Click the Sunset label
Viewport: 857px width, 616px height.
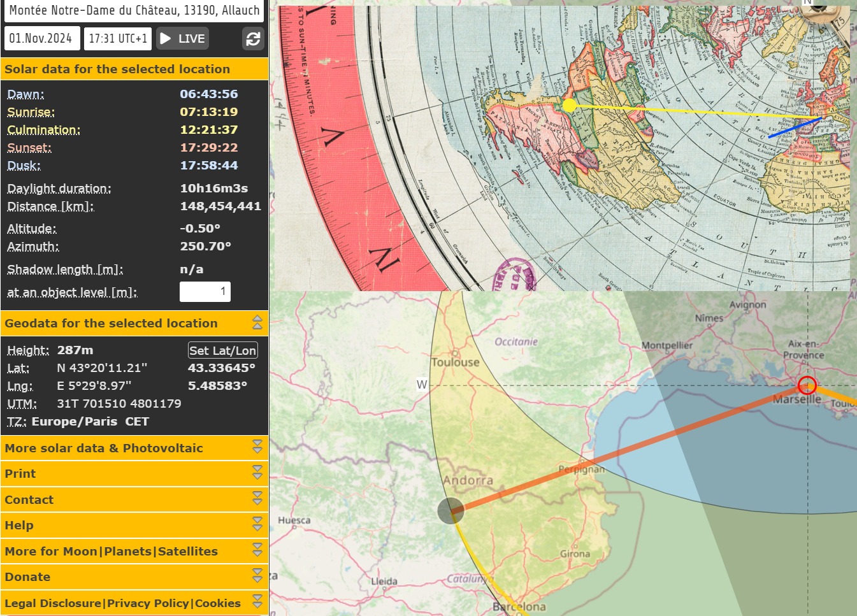(x=29, y=148)
